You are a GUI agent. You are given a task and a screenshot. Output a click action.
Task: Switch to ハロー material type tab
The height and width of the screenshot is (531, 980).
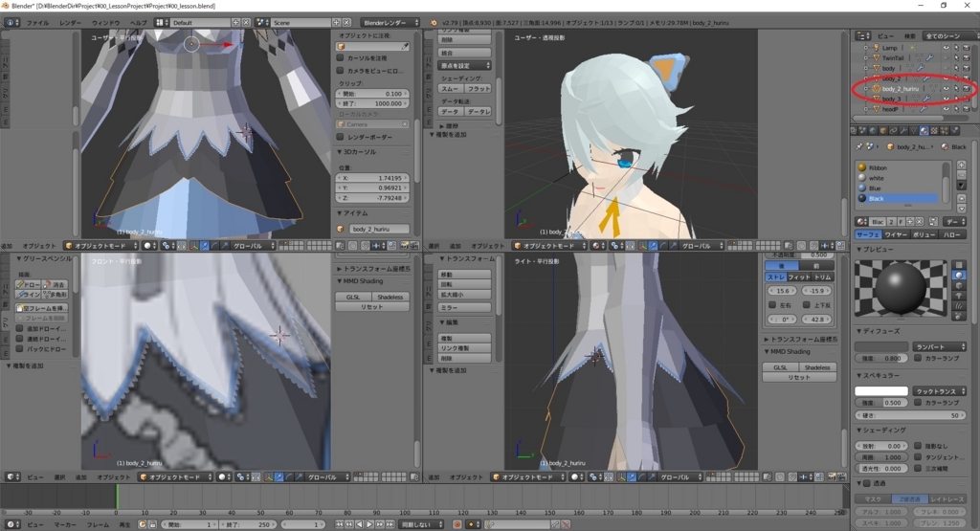pyautogui.click(x=952, y=234)
